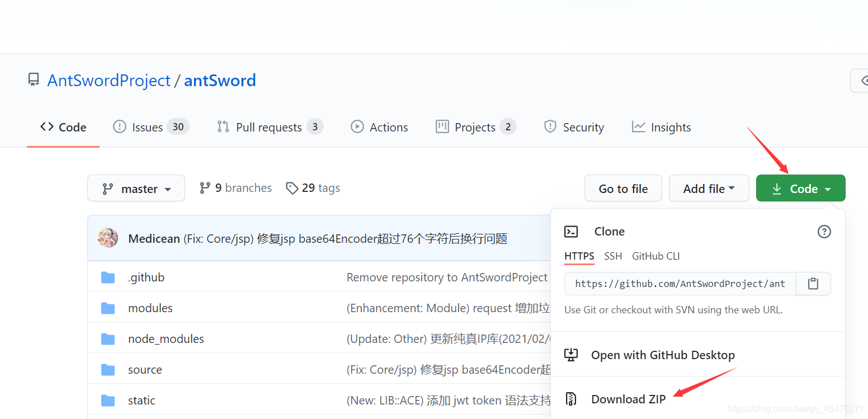The height and width of the screenshot is (419, 868).
Task: Click the Go to file button
Action: coord(623,188)
